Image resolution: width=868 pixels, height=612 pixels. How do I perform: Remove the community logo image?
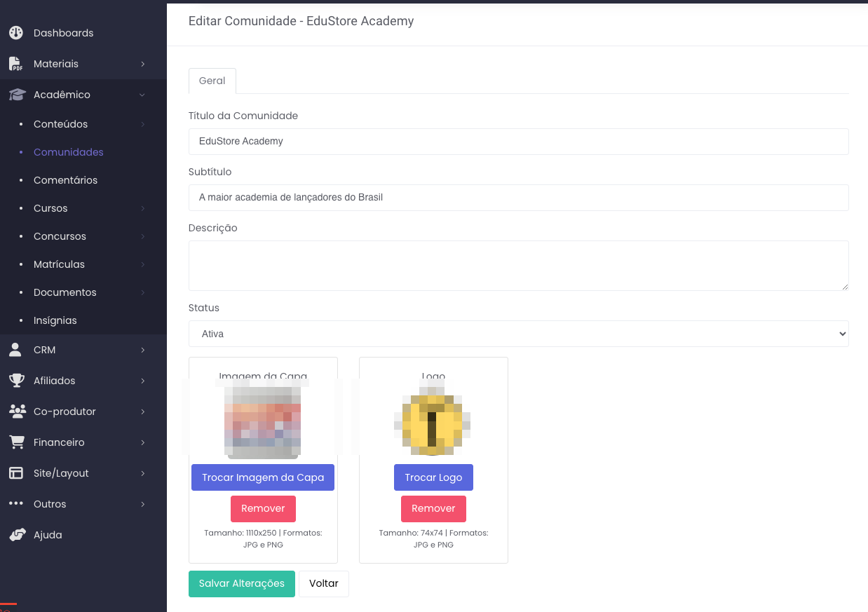pos(433,508)
